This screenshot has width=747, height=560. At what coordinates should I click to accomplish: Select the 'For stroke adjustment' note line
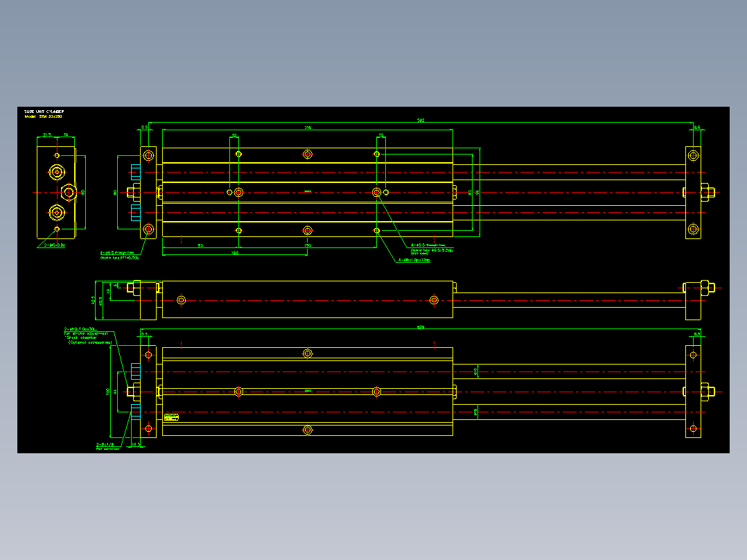86,333
